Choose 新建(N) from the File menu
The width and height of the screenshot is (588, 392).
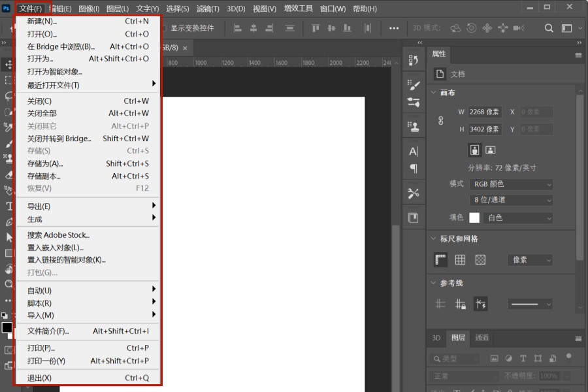88,22
